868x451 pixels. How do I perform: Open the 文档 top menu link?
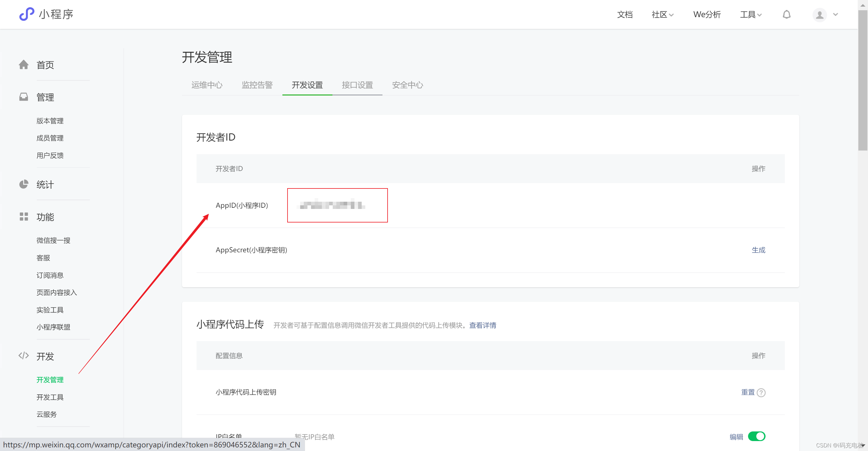(625, 14)
